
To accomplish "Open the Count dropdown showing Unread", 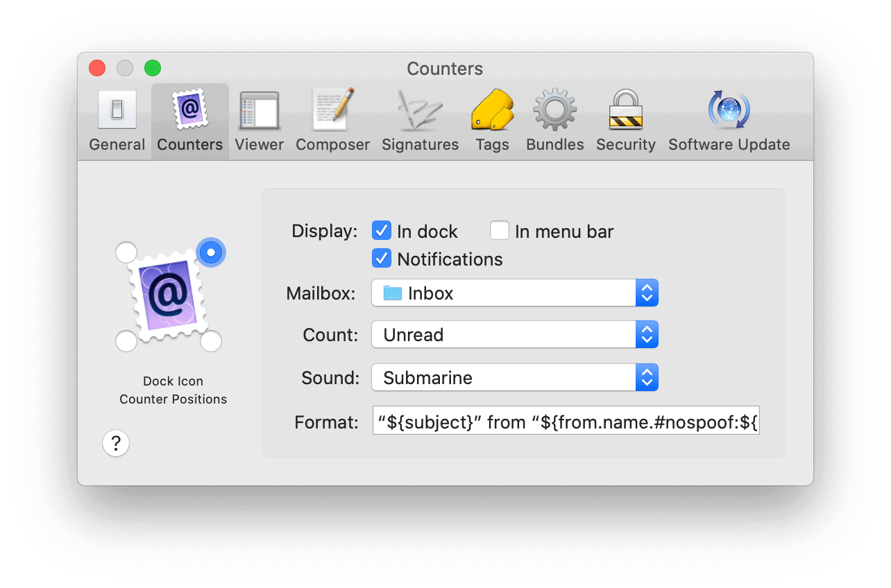I will pyautogui.click(x=514, y=335).
